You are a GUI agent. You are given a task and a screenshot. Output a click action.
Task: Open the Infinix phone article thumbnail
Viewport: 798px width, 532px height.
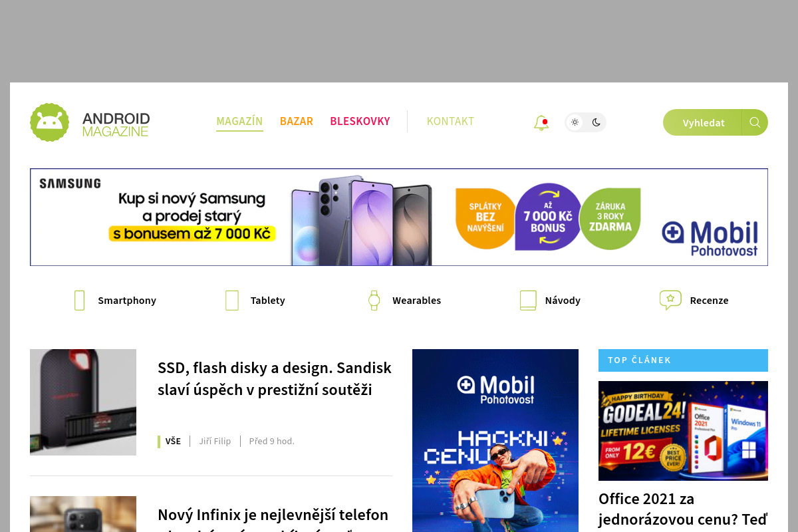83,514
